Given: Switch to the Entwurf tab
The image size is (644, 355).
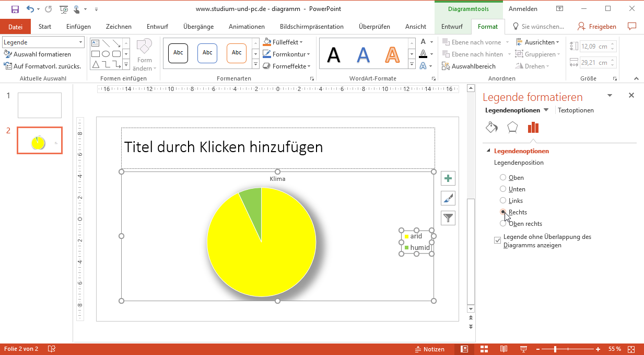Looking at the screenshot, I should [157, 27].
